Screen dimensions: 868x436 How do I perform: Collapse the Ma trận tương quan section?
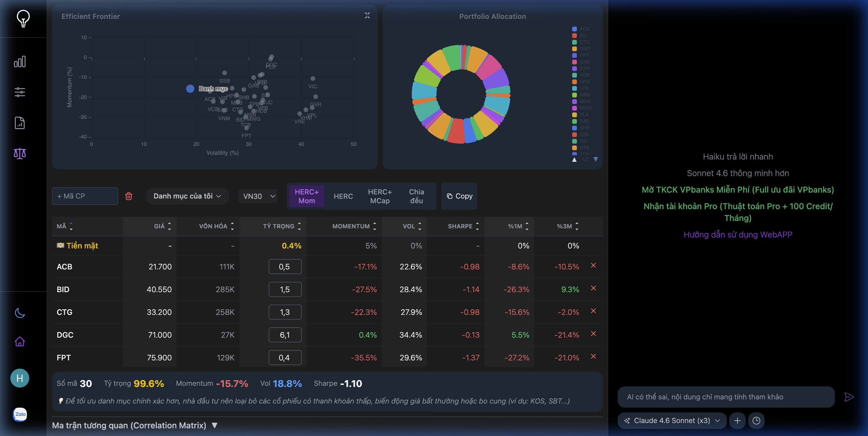(216, 425)
